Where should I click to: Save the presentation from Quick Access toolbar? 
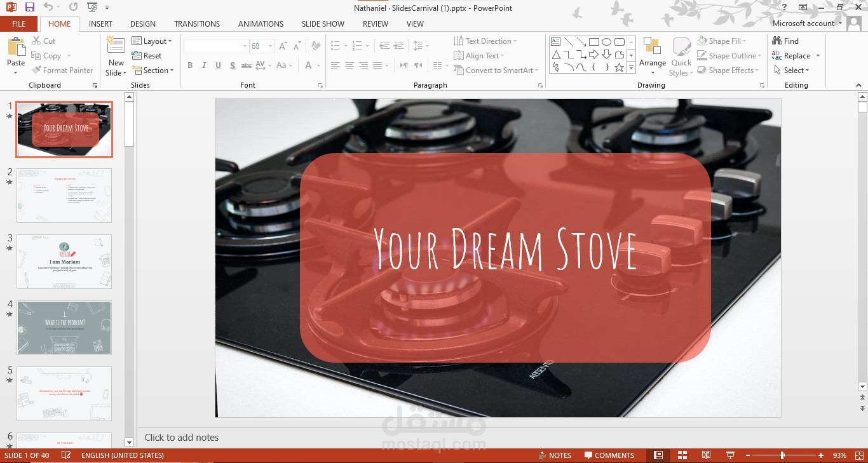coord(30,8)
